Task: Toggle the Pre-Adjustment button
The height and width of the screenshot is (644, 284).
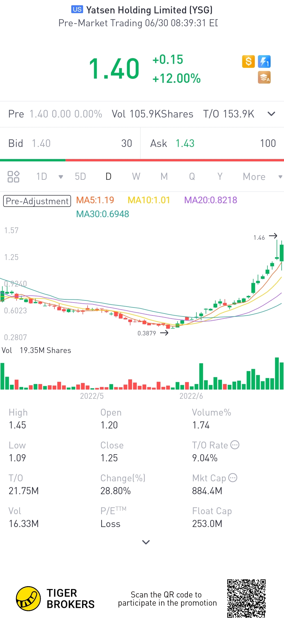Action: [37, 201]
